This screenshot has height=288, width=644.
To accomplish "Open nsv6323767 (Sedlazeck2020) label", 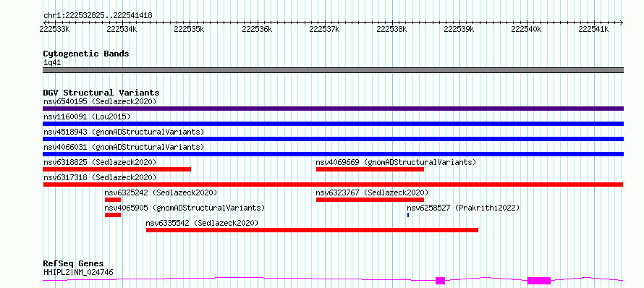I will pos(372,192).
